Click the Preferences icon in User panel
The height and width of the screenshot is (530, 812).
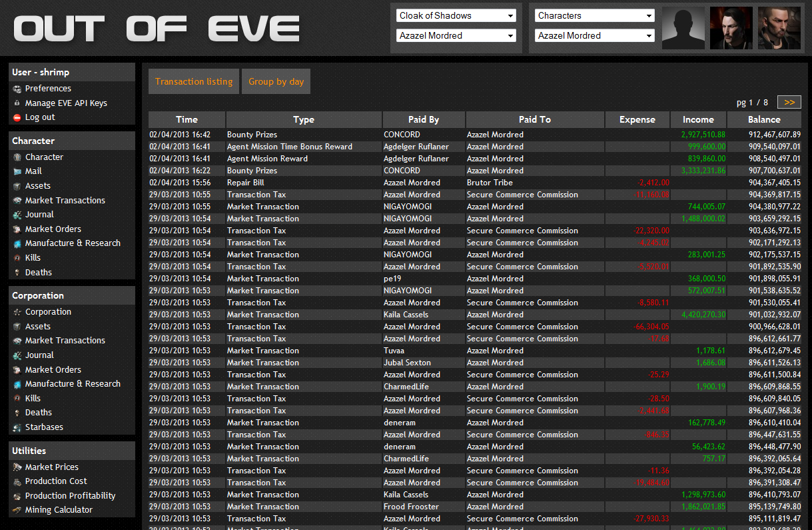[x=17, y=89]
